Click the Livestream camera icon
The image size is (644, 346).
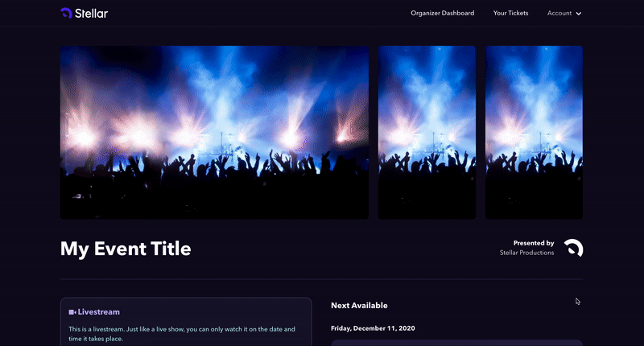(72, 312)
